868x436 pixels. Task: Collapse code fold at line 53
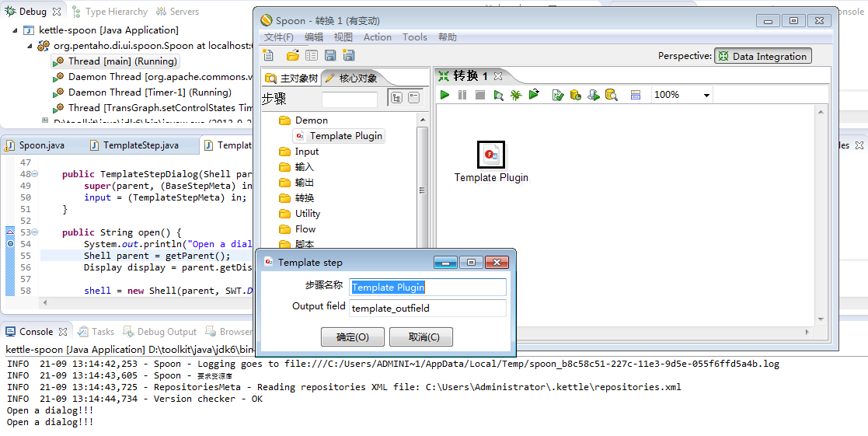[35, 232]
